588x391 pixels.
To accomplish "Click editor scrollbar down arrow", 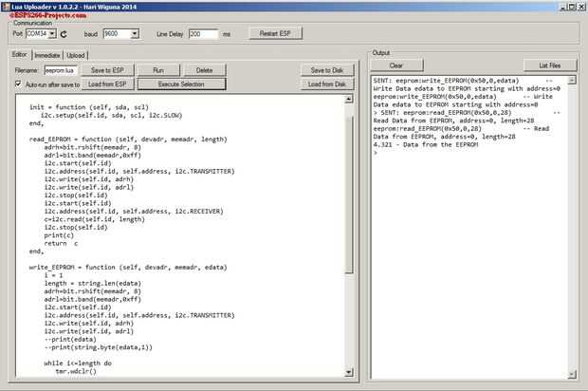I will [x=349, y=372].
